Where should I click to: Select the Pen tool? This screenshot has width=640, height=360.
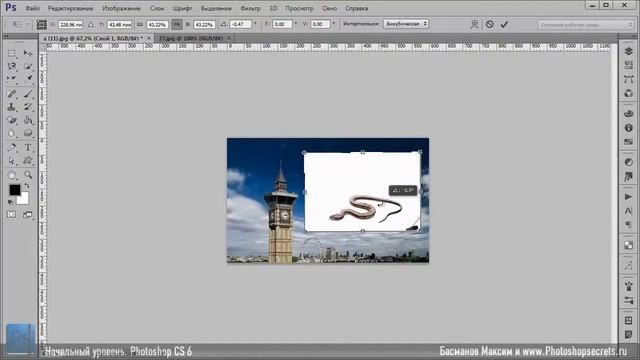coord(12,148)
